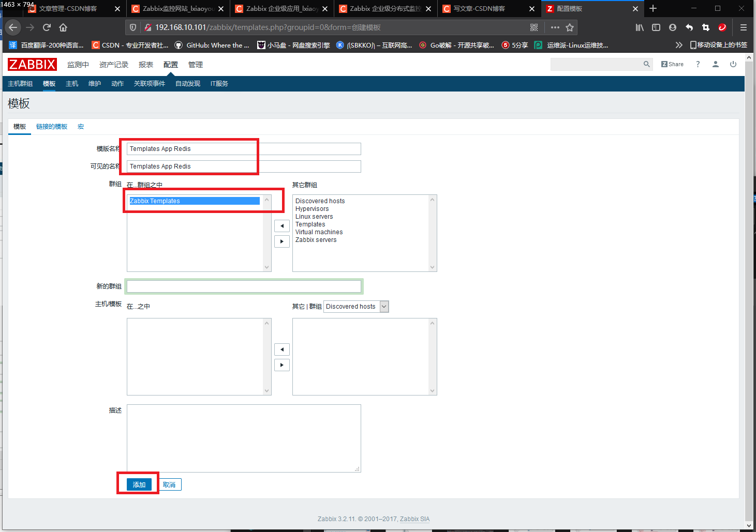
Task: Click the browser address bar URL
Action: [x=268, y=27]
